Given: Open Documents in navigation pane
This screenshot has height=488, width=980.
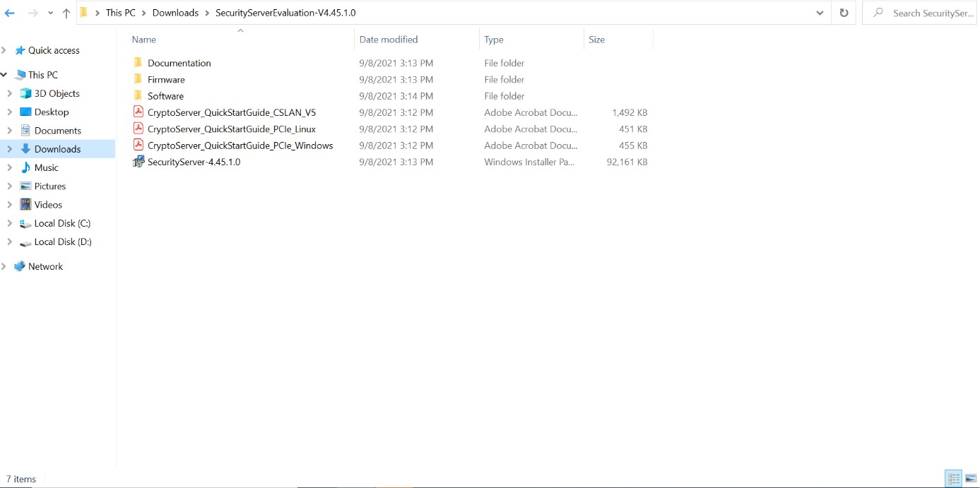Looking at the screenshot, I should 58,131.
